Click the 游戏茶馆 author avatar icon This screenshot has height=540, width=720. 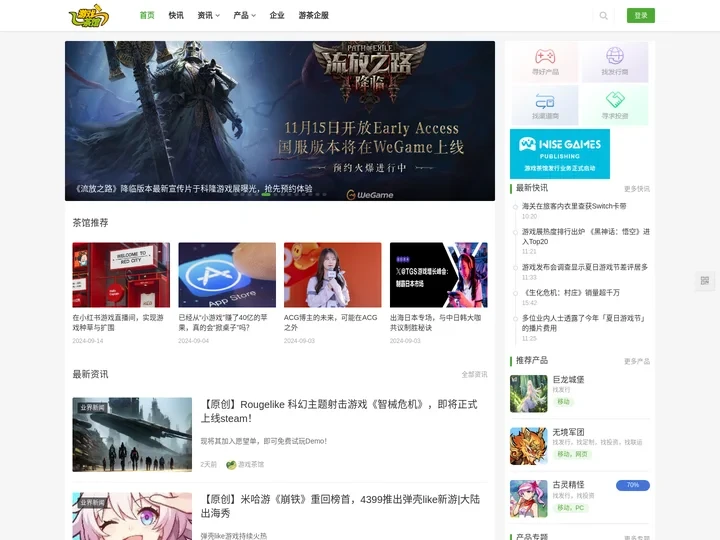click(x=231, y=465)
